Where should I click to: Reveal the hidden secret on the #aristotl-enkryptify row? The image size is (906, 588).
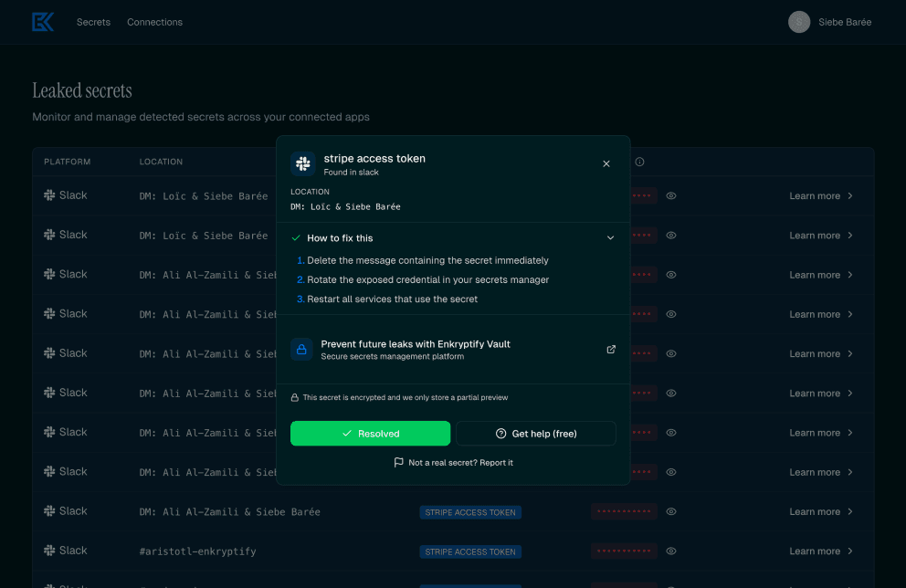coord(671,551)
